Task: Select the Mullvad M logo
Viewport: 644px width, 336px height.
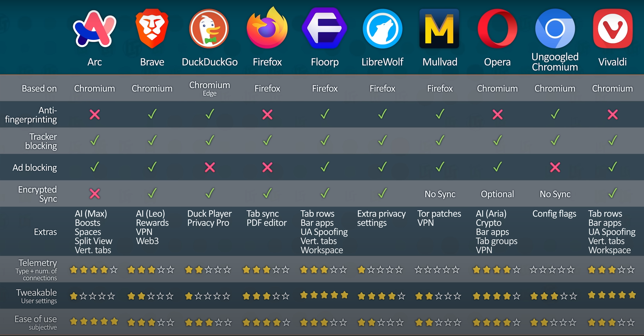Action: [x=440, y=29]
